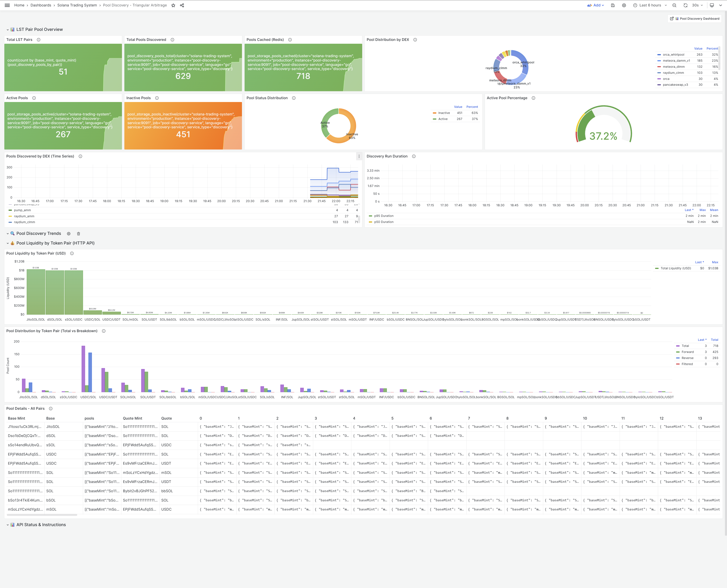Screen dimensions: 727x588
Task: Open the Pools Discovered by DEX panel menu
Action: pos(359,156)
